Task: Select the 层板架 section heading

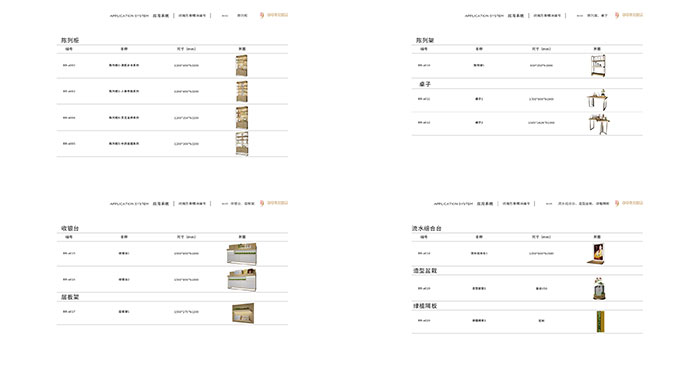Action: point(70,297)
